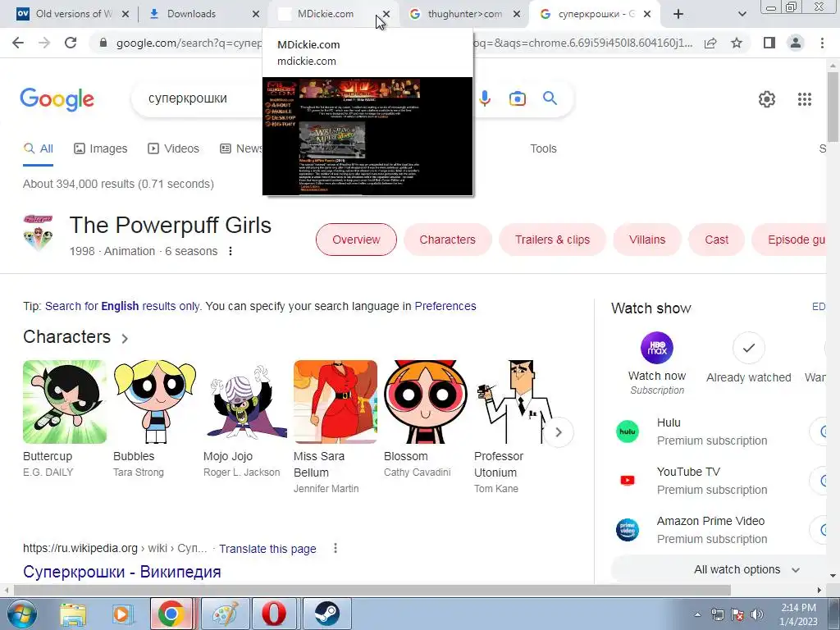Click Search for English results only link

[x=122, y=306]
